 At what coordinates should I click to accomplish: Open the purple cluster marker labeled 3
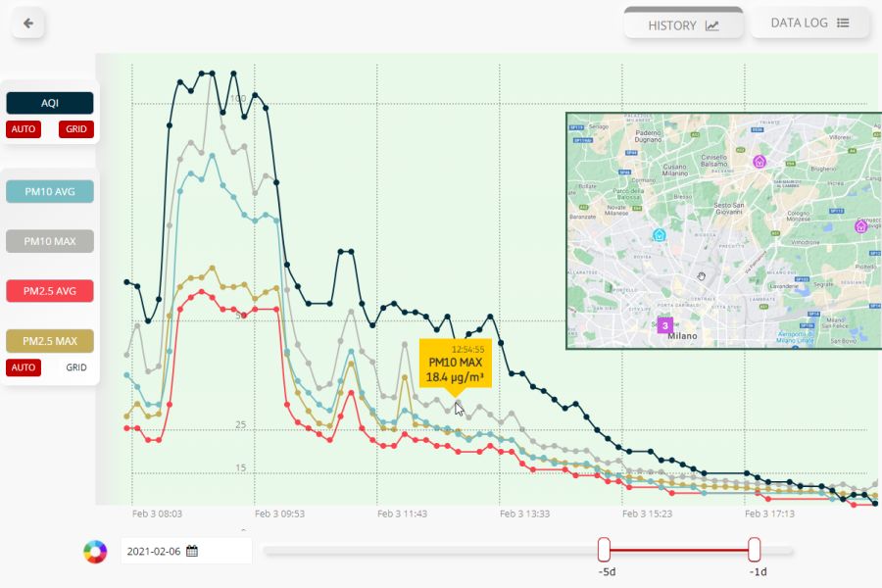point(665,324)
